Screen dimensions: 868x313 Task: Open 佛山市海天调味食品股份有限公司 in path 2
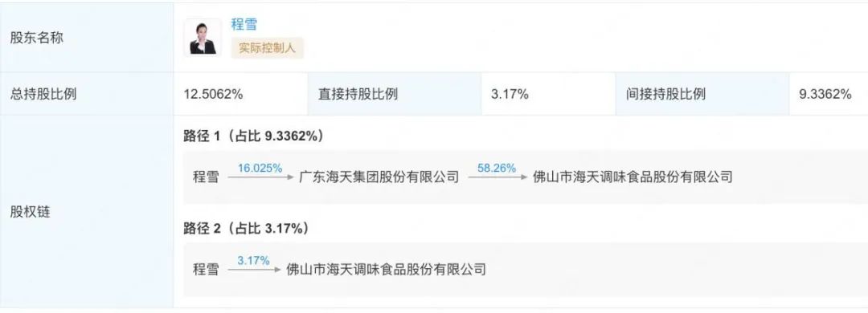coord(387,270)
